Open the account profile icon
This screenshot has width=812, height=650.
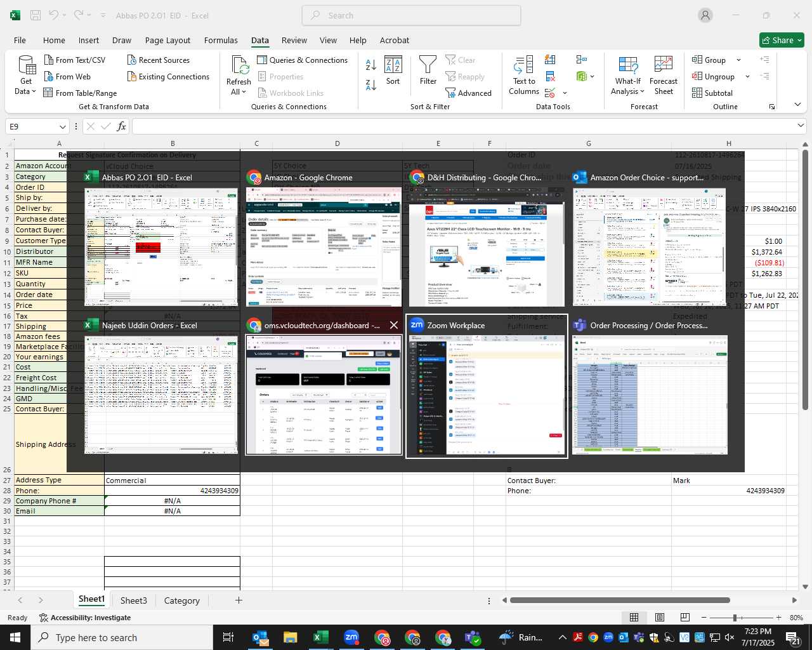705,15
